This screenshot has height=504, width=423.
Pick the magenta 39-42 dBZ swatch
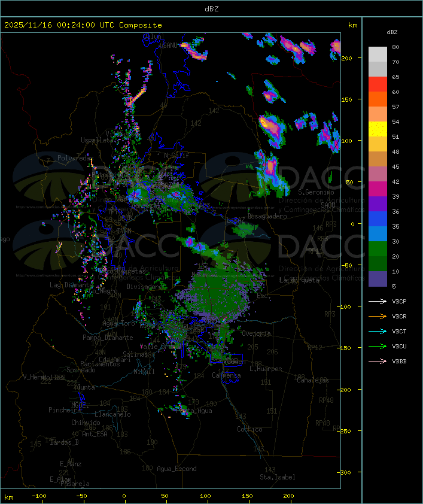[x=378, y=189]
